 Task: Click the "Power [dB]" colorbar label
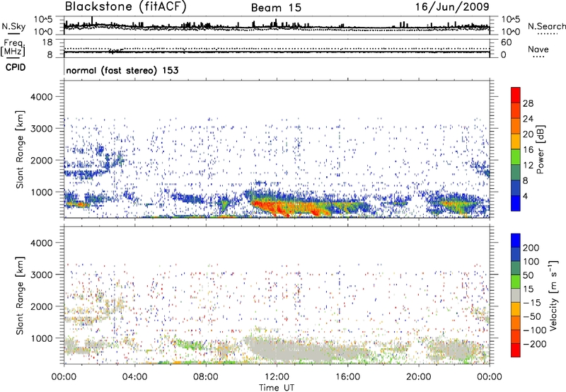coord(541,149)
